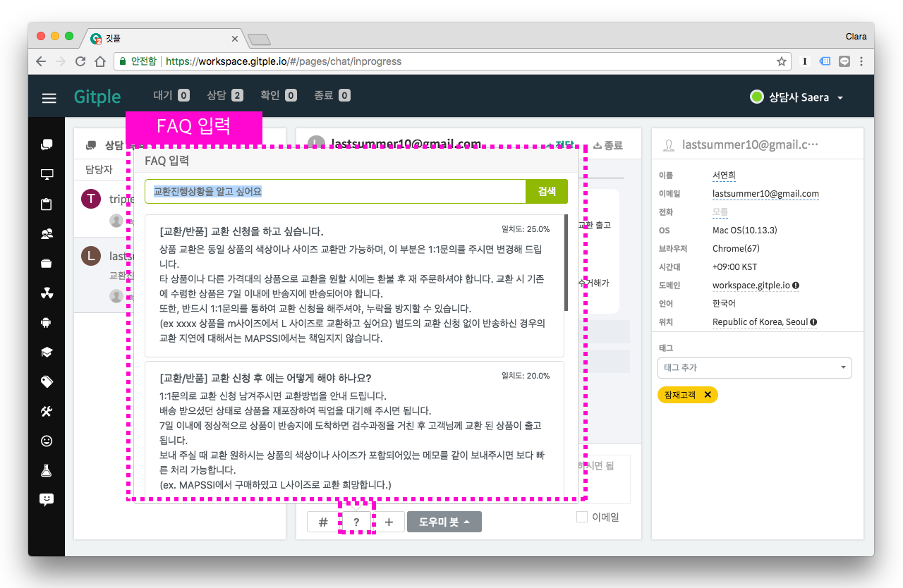Switch to the 상담 tab
903x588 pixels.
pos(224,95)
